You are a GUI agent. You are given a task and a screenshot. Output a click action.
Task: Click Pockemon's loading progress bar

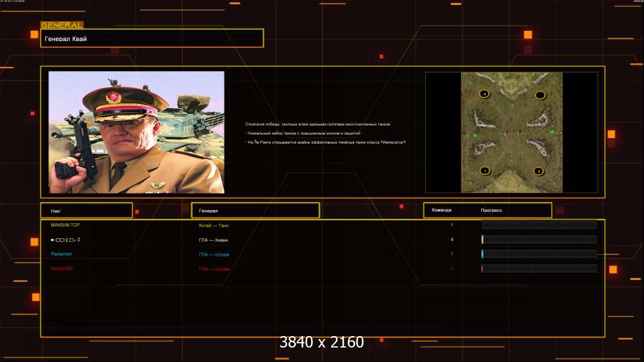click(x=539, y=254)
